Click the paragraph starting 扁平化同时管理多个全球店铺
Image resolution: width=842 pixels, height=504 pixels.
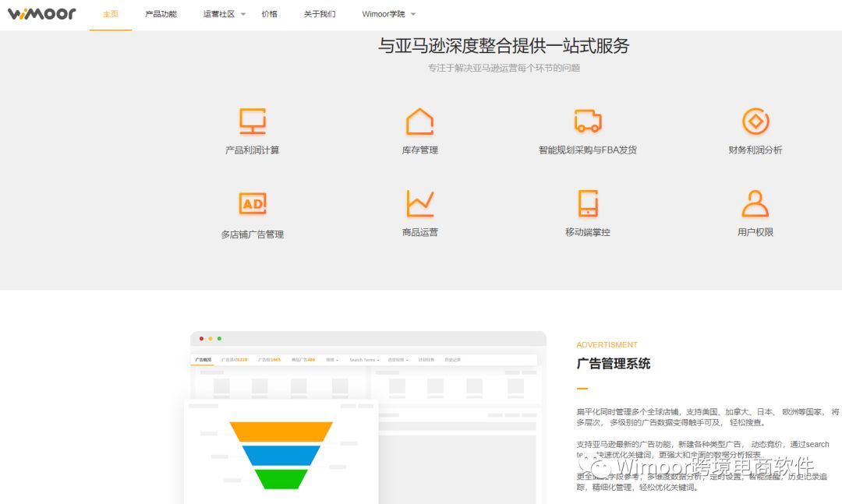point(708,417)
